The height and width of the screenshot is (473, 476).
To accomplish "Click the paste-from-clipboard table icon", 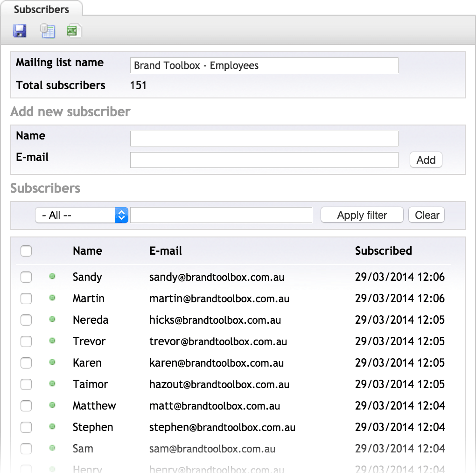I will pyautogui.click(x=47, y=31).
